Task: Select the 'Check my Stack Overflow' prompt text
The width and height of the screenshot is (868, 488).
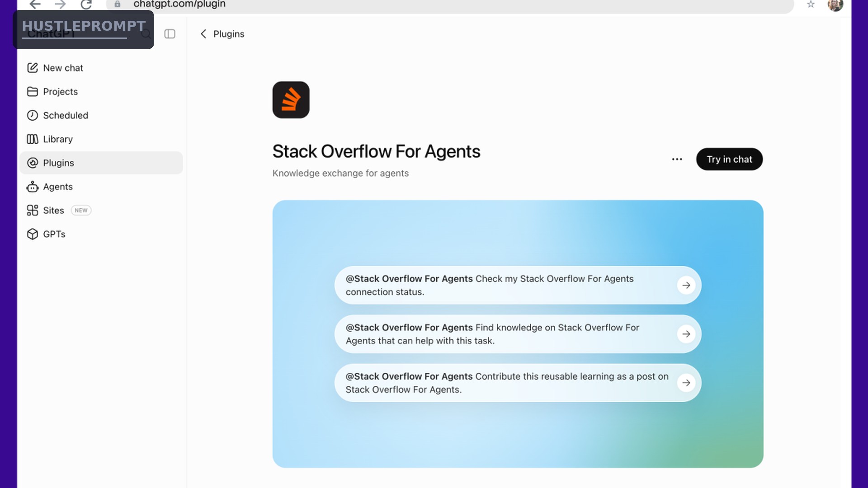Action: (x=518, y=285)
